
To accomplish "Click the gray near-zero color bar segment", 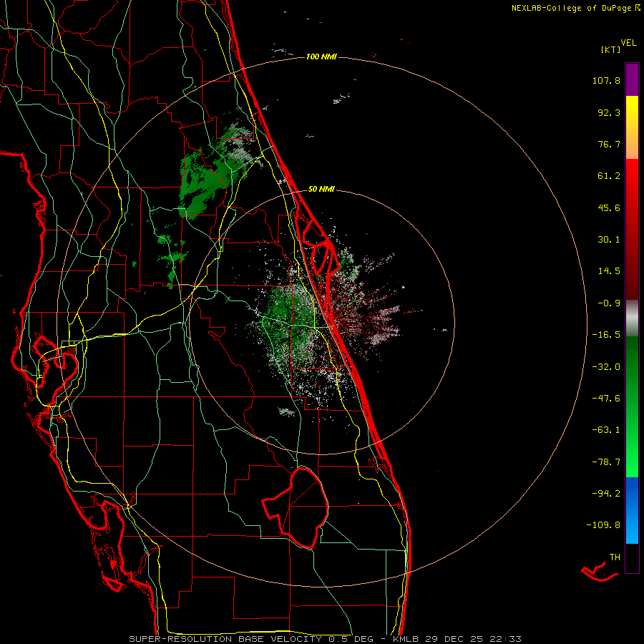I will 632,318.
